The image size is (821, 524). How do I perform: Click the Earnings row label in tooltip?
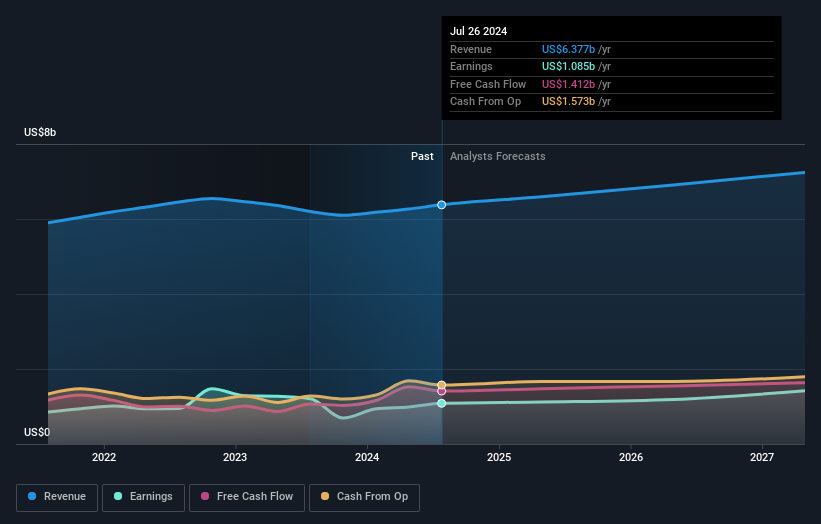click(x=471, y=66)
